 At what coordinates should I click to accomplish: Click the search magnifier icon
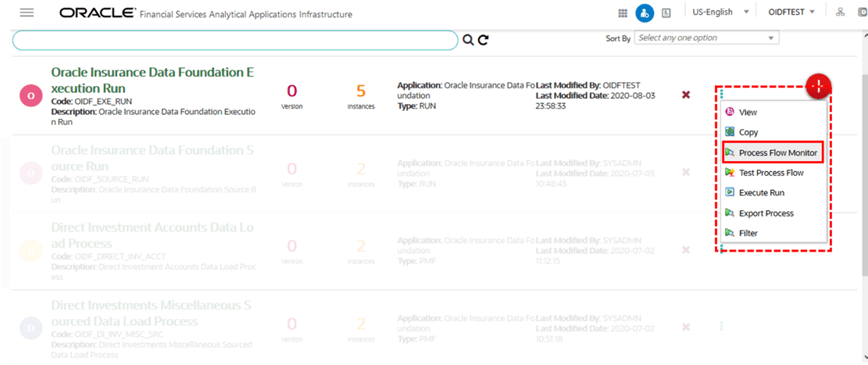tap(468, 39)
